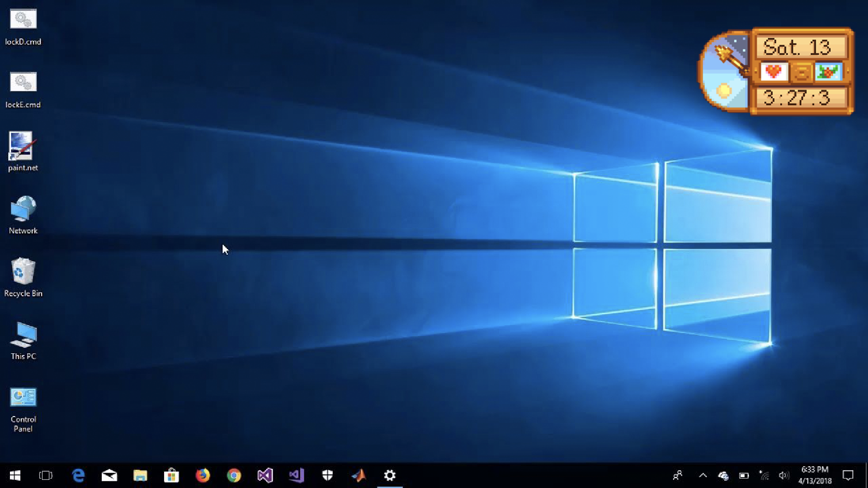Click the '3:27:3' time on widget

point(797,98)
